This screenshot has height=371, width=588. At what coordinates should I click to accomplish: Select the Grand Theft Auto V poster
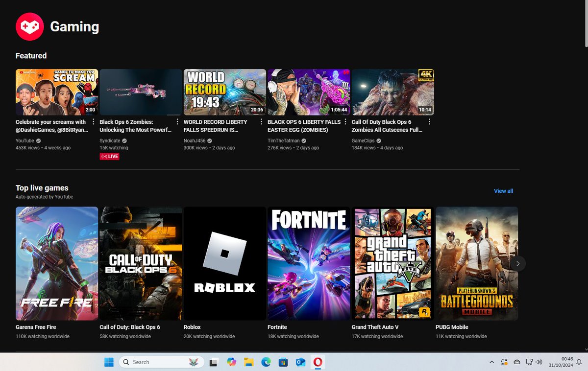393,263
